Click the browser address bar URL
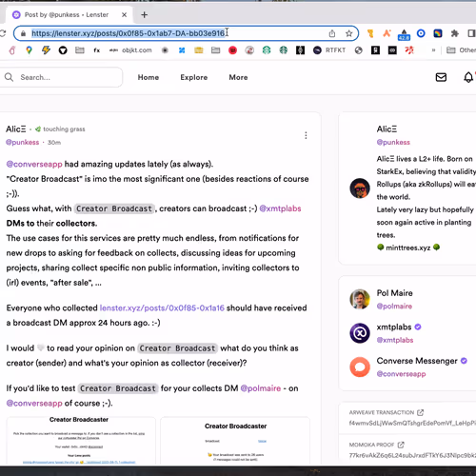This screenshot has height=476, width=476. pyautogui.click(x=129, y=33)
